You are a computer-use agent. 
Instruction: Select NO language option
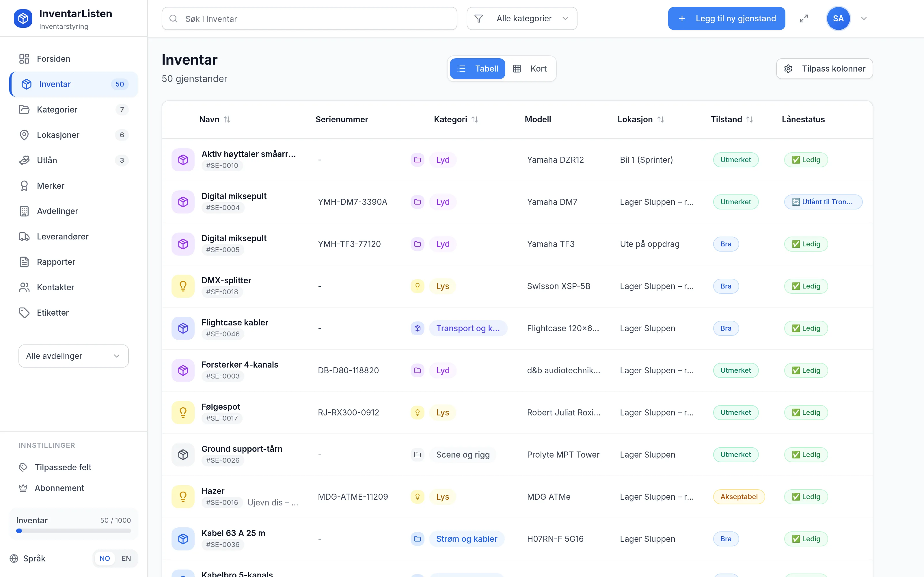click(105, 558)
